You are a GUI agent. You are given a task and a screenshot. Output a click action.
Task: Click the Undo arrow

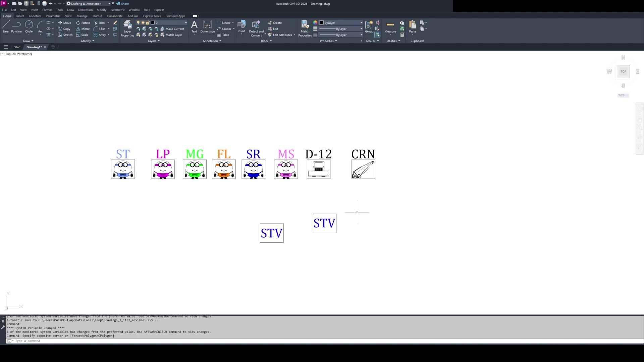[x=51, y=3]
